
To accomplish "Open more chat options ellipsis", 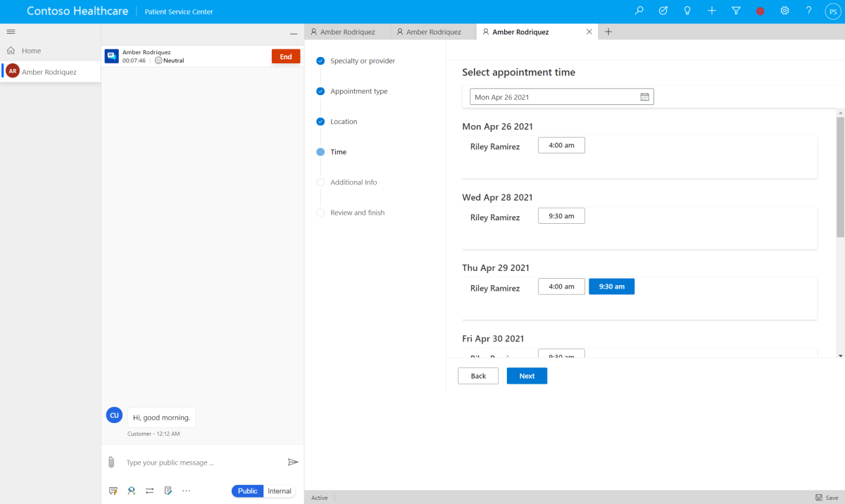I will (187, 491).
